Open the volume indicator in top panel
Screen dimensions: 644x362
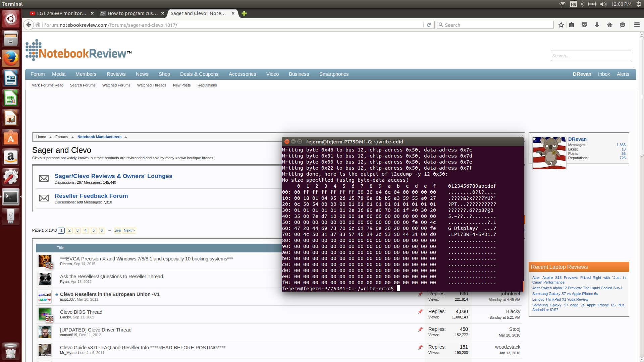pos(603,4)
